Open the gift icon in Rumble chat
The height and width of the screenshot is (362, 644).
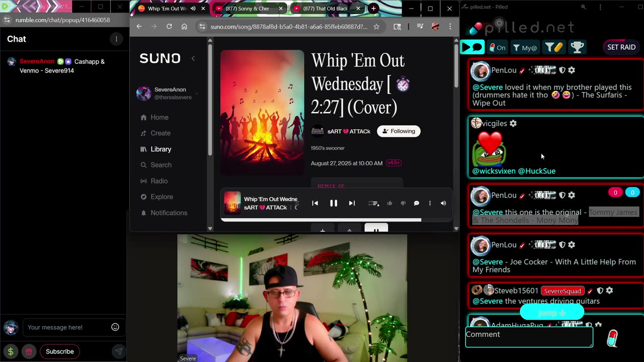(x=29, y=351)
